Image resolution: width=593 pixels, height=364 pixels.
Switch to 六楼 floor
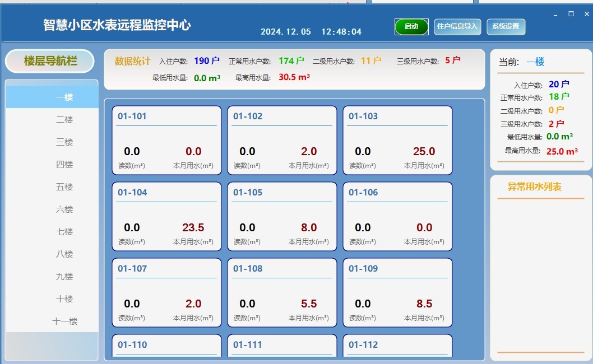pos(52,209)
